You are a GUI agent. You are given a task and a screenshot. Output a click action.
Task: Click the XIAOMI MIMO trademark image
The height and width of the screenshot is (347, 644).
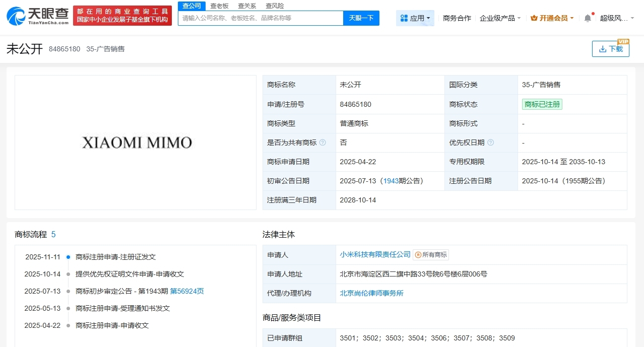pyautogui.click(x=135, y=143)
